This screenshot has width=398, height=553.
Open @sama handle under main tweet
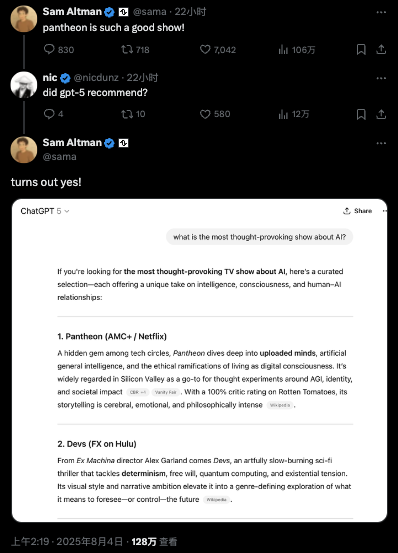[59, 157]
